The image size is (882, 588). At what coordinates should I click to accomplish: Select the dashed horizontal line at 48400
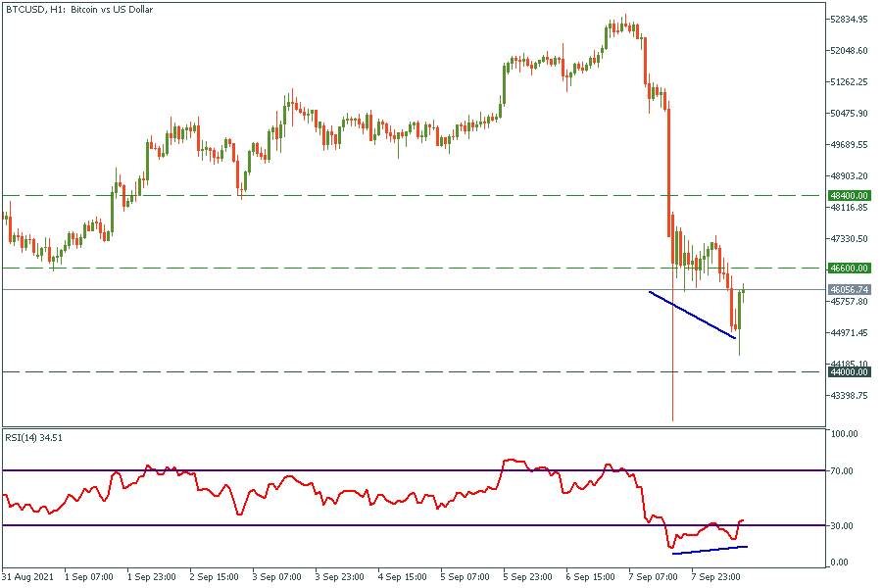392,196
